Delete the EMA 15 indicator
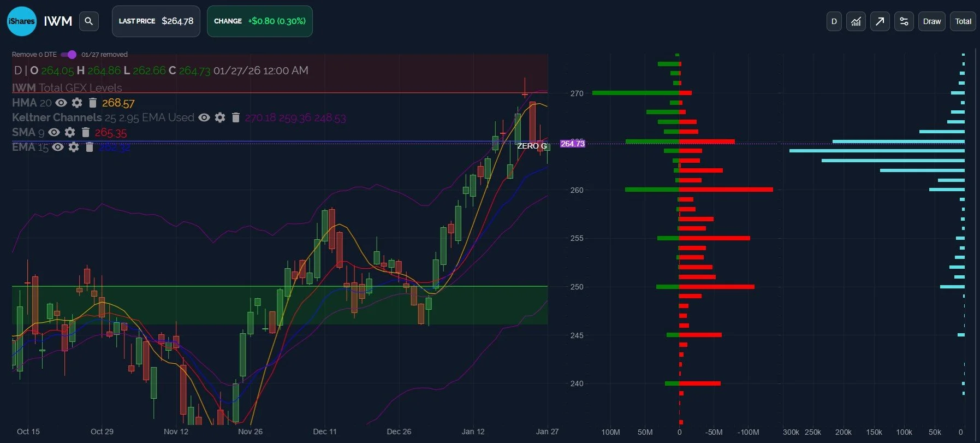The height and width of the screenshot is (443, 980). coord(90,147)
